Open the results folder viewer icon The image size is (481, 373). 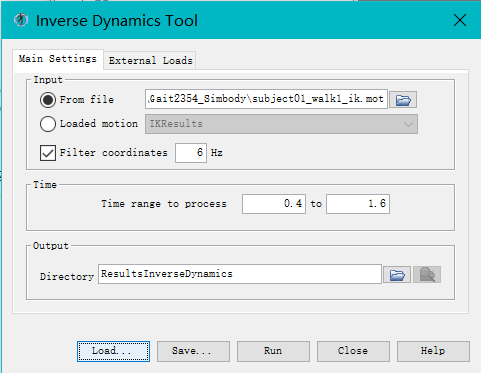[x=427, y=275]
